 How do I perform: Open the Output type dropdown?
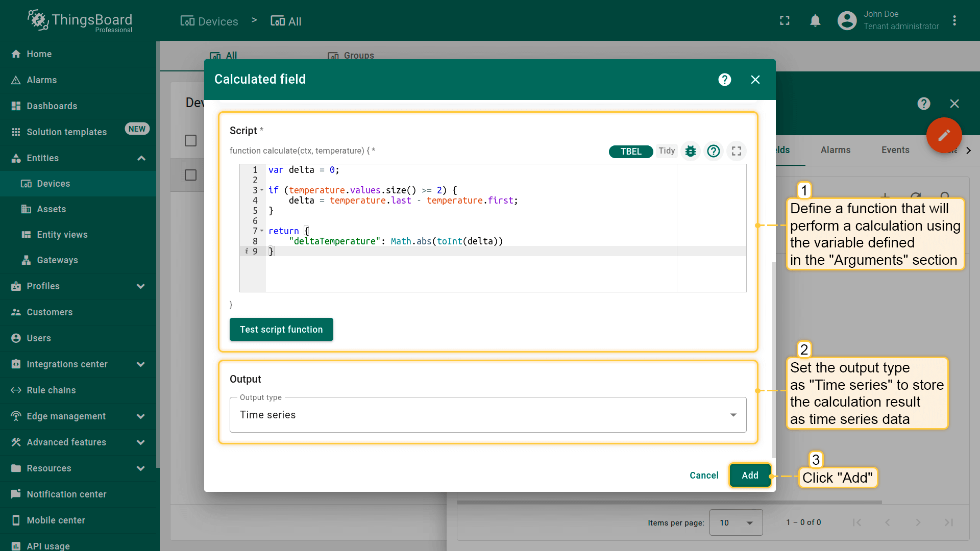coord(487,415)
